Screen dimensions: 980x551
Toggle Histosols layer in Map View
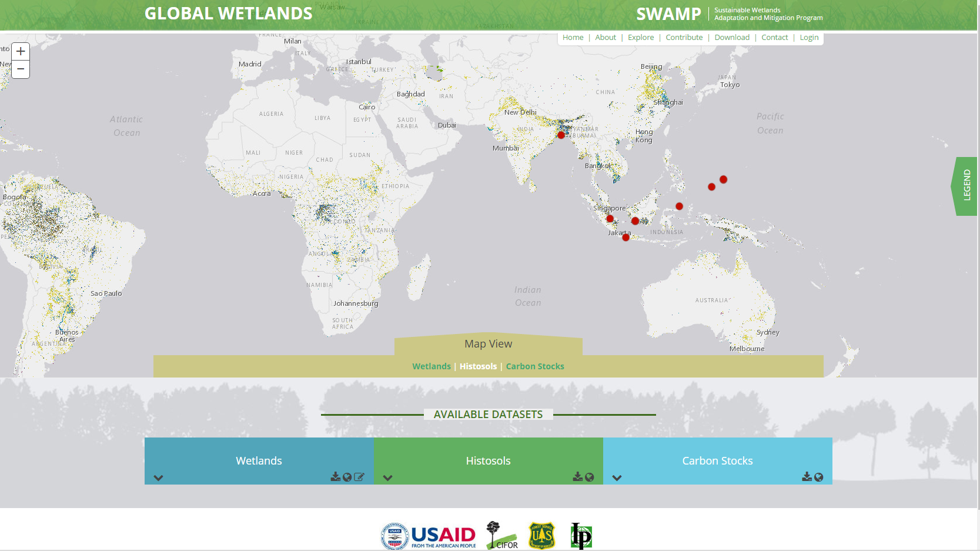478,366
